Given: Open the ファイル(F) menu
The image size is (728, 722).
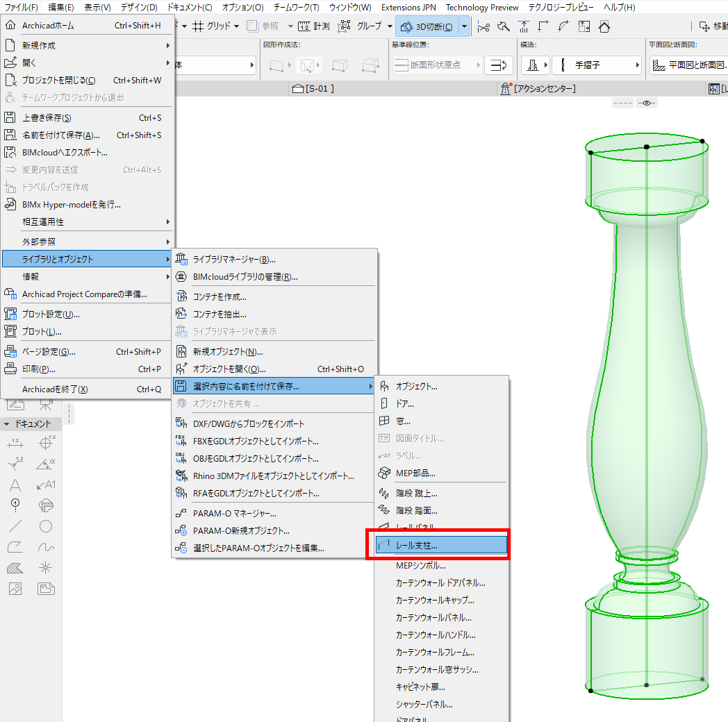Looking at the screenshot, I should click(21, 8).
